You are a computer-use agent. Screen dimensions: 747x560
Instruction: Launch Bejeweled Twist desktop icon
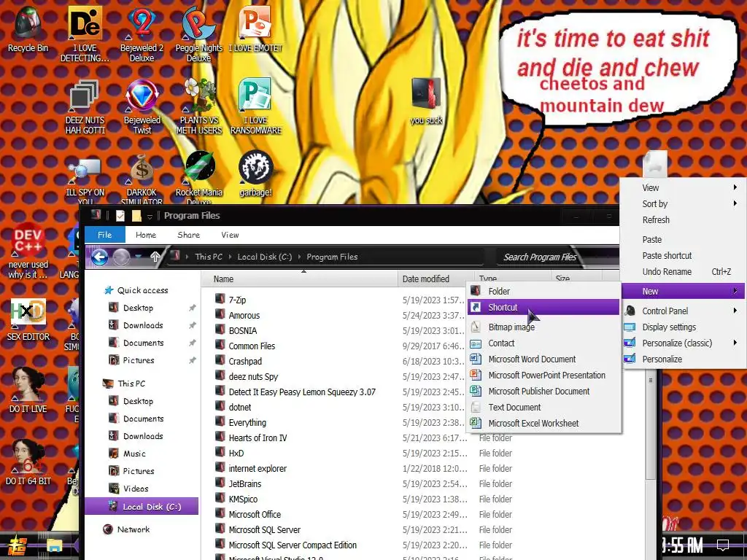tap(142, 106)
